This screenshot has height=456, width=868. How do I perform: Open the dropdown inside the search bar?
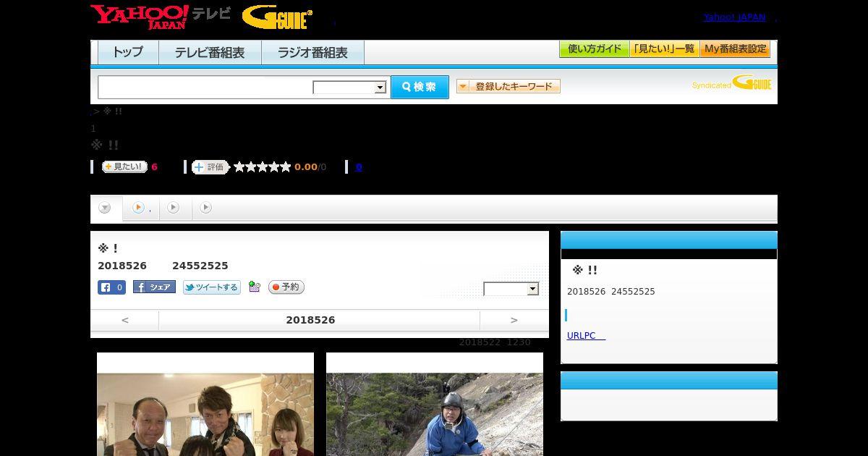(350, 88)
